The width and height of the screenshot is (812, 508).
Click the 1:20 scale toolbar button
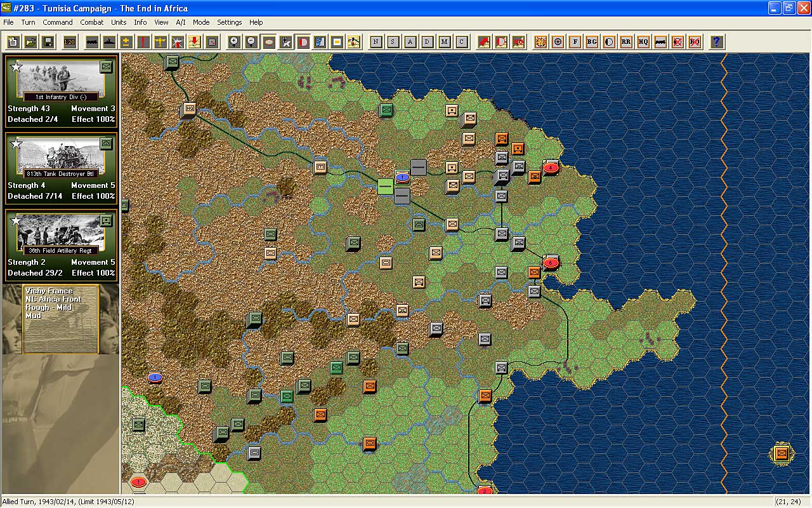[x=70, y=42]
